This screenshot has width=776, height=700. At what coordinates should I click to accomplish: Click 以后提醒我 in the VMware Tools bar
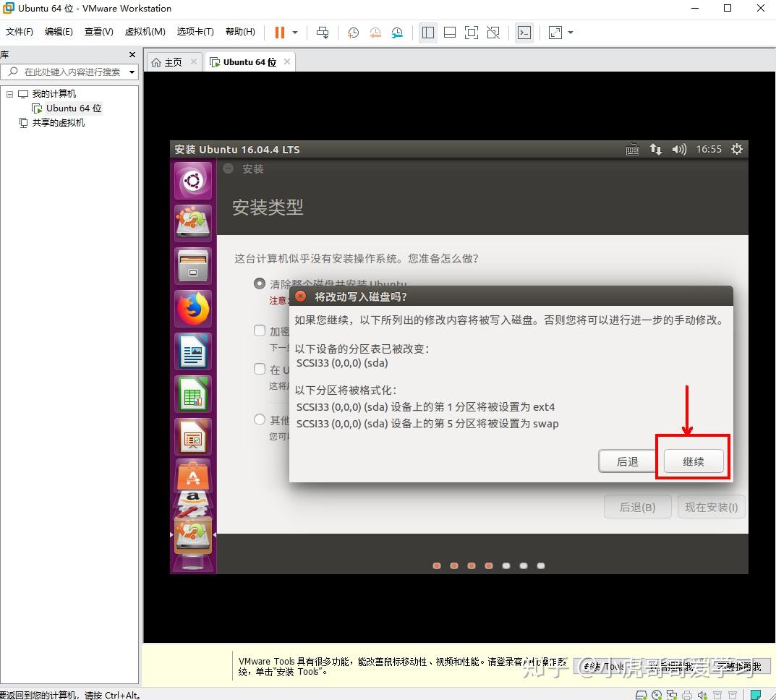click(672, 666)
